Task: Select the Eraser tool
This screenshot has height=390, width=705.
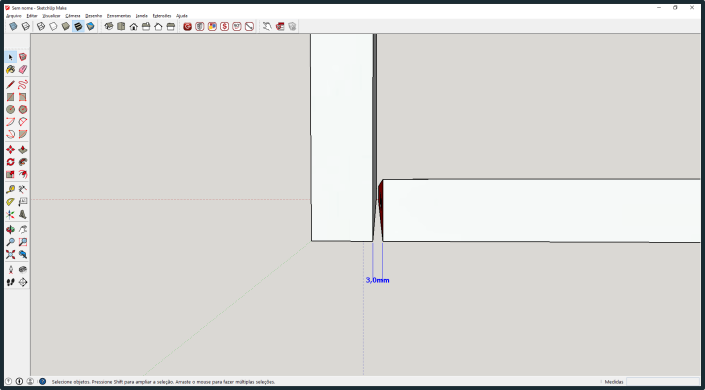Action: click(x=23, y=69)
